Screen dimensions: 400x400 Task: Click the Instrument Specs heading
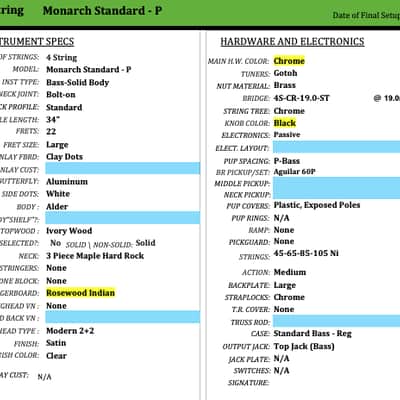[37, 42]
